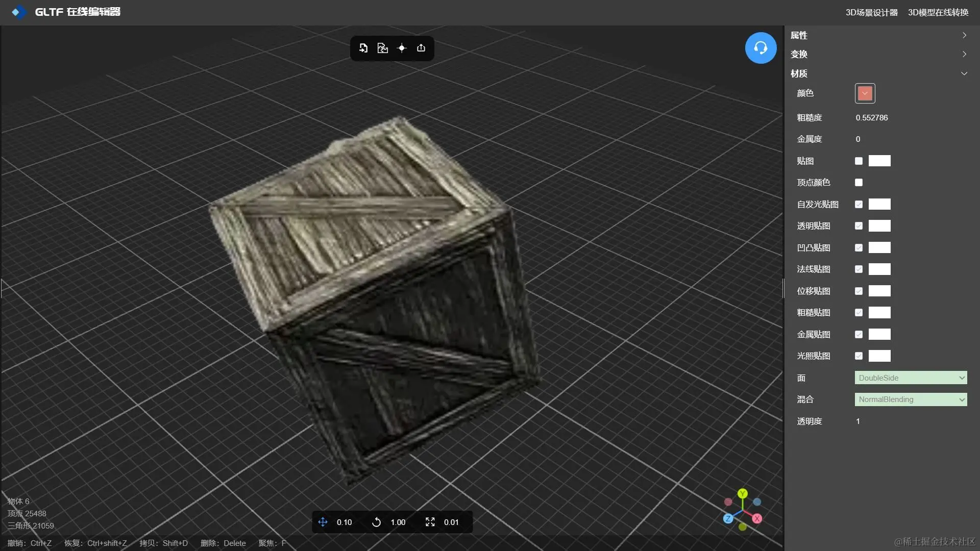Click the 粗糙度 roughness value field
Screen dimensions: 980x551
[x=872, y=118]
